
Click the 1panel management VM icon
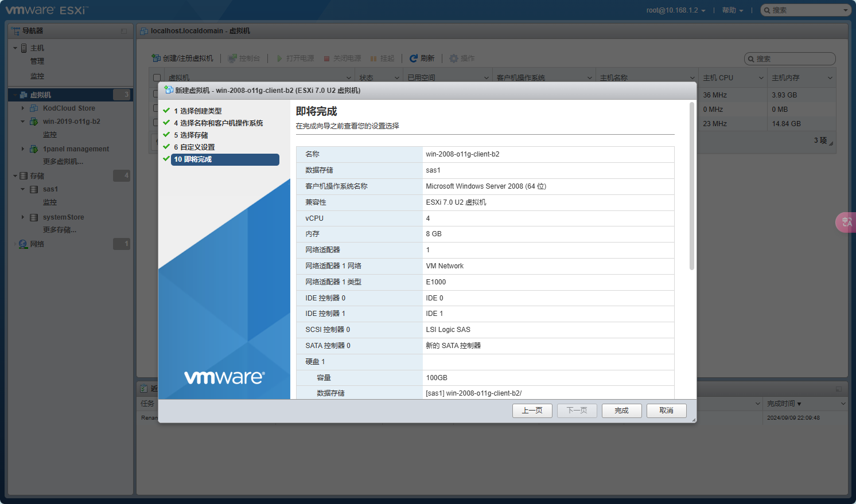34,149
